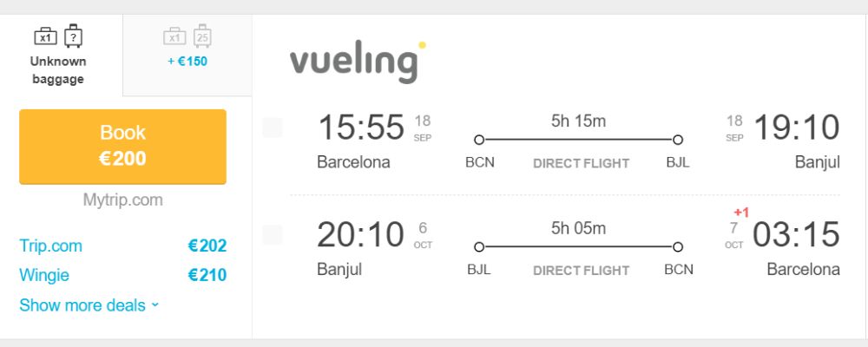Click the BJL departure dot on return route
Viewport: 868px width, 347px height.
point(479,247)
